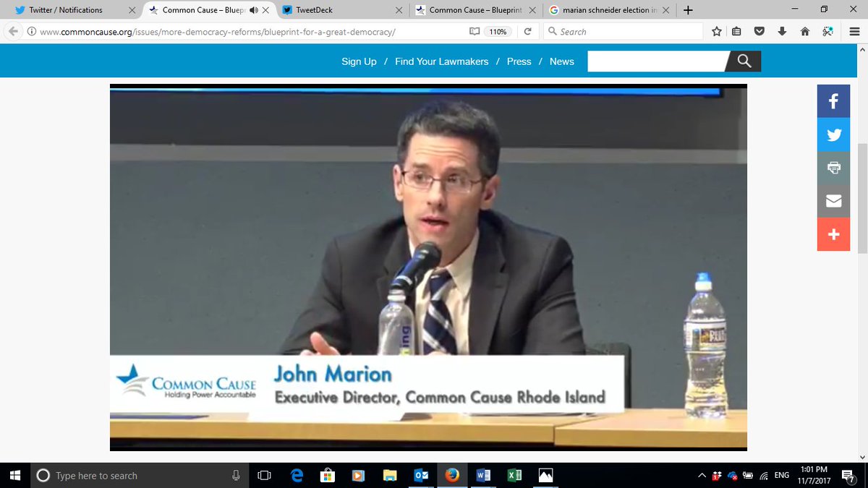Switch to second Common Cause Blueprint tab
868x488 pixels.
[475, 10]
